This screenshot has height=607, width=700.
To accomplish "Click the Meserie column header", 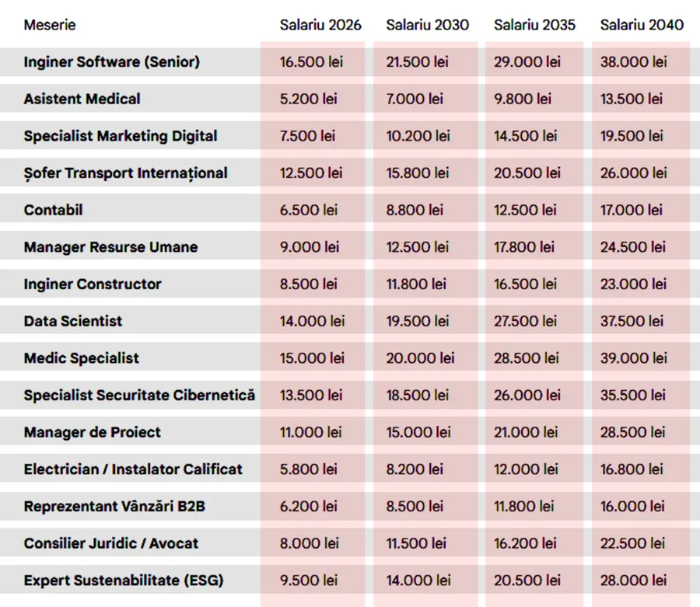I will click(x=50, y=25).
